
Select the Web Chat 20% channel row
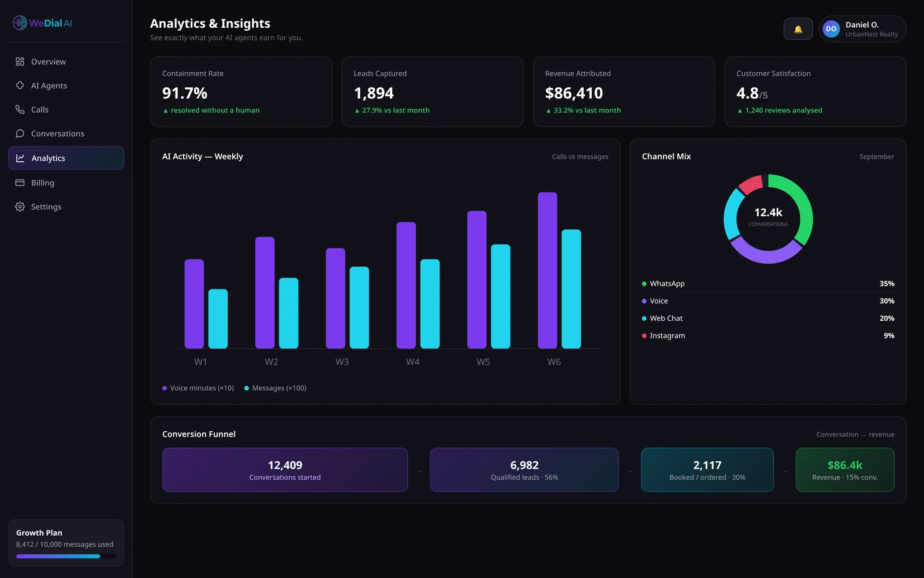tap(768, 318)
